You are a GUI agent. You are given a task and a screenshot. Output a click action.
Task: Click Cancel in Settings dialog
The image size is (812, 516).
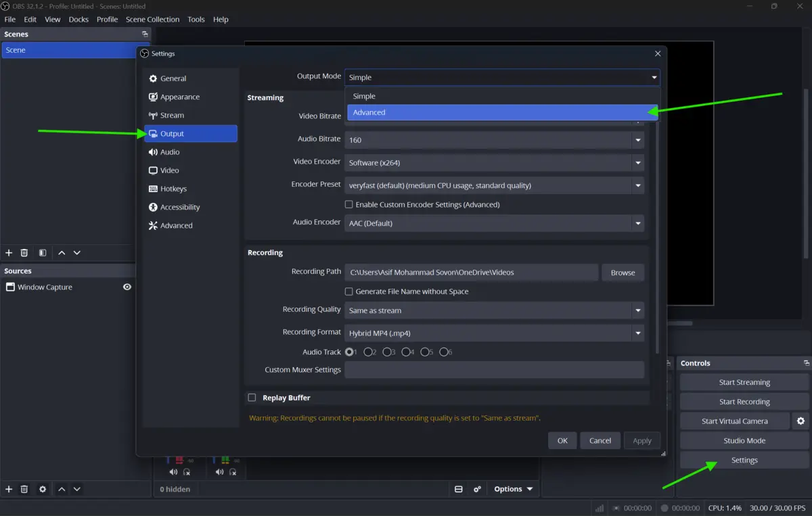pyautogui.click(x=600, y=440)
